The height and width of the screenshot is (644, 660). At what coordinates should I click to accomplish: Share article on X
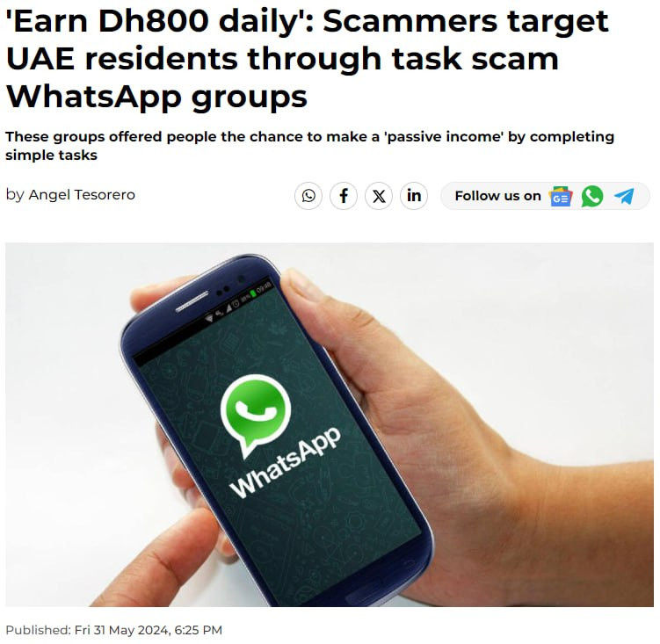pyautogui.click(x=379, y=196)
